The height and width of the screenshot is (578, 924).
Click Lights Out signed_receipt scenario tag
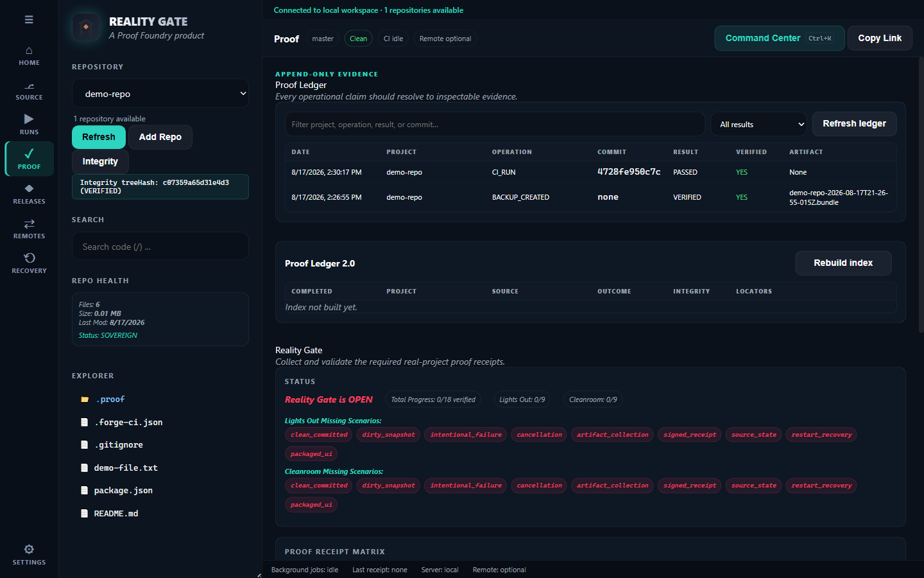click(x=690, y=435)
